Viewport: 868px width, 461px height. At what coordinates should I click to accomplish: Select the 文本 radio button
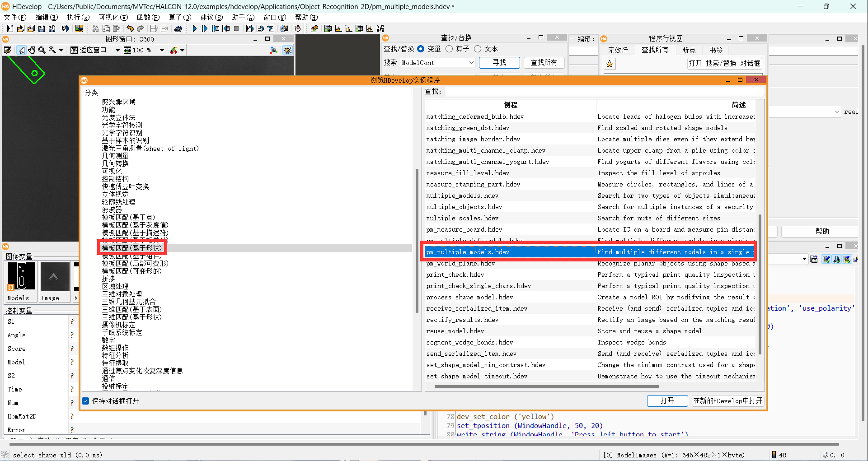tap(478, 49)
